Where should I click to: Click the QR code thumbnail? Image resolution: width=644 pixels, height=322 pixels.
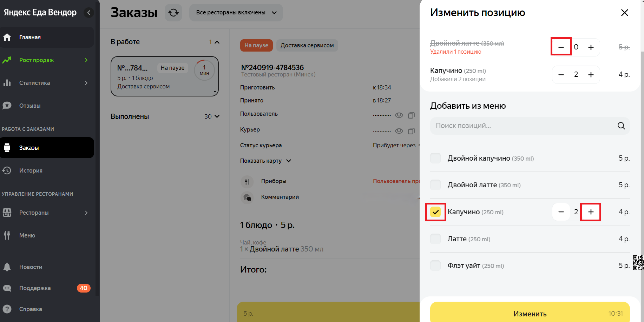(638, 263)
